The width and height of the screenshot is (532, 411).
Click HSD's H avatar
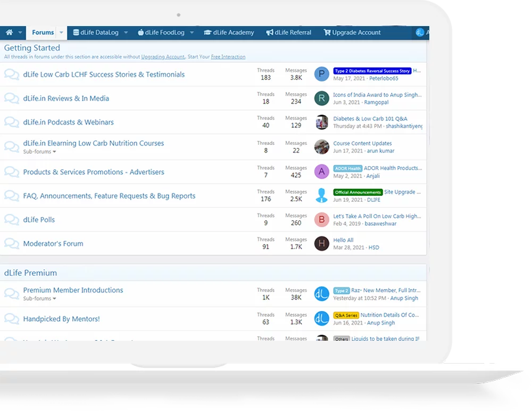(x=322, y=243)
